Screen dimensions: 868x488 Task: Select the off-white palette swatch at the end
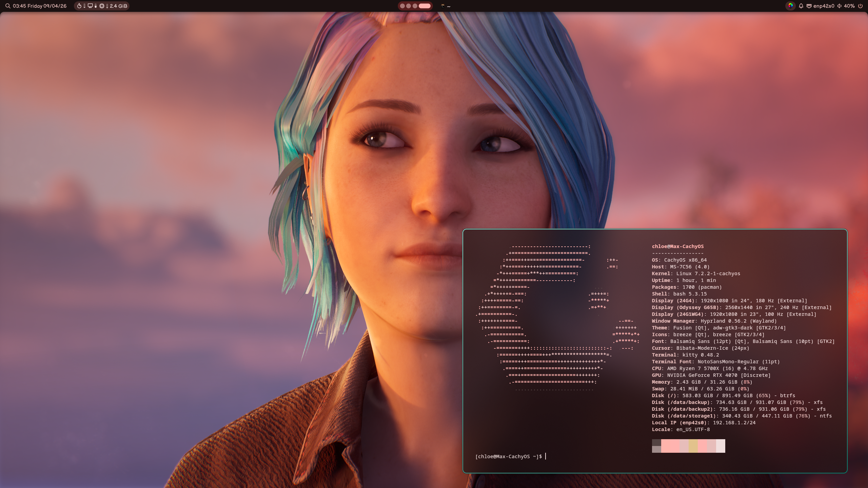click(721, 446)
